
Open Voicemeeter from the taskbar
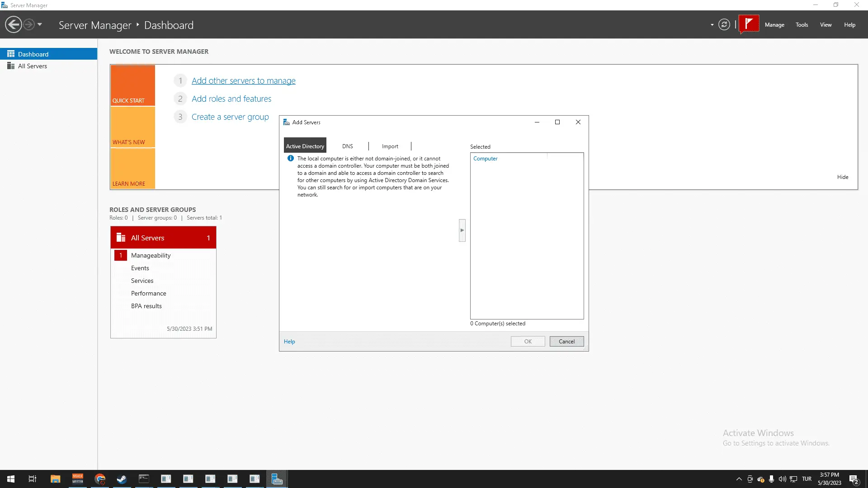[x=78, y=479]
